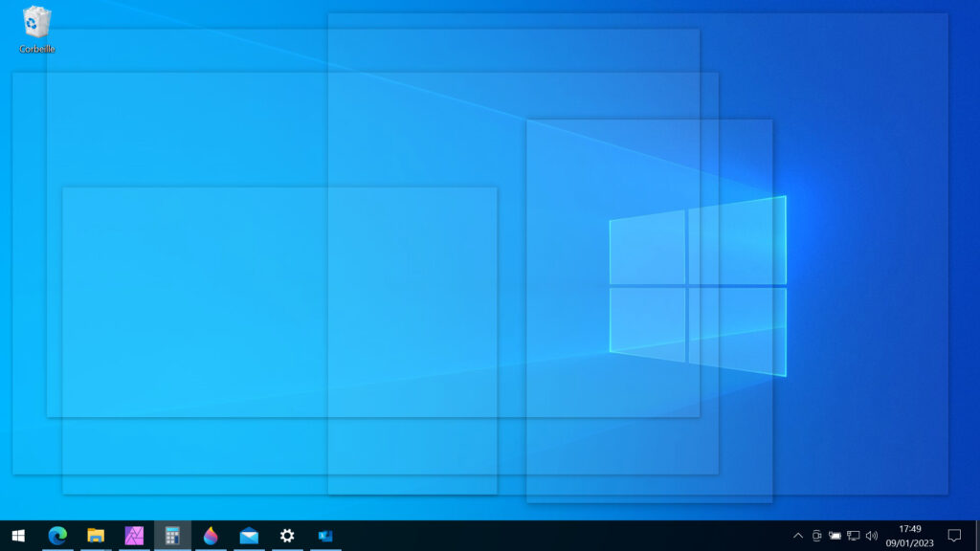Viewport: 980px width, 551px height.
Task: Open the Mail app from the taskbar
Action: 249,536
